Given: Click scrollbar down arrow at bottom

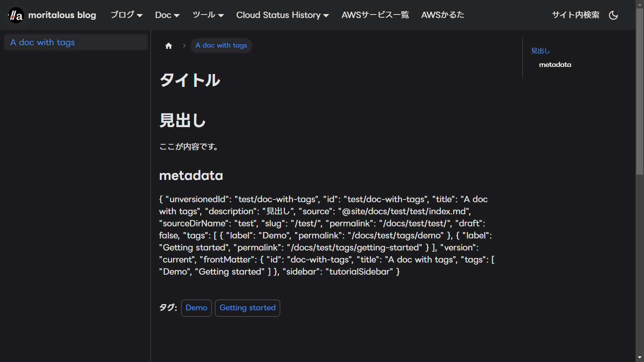Looking at the screenshot, I should (640, 358).
